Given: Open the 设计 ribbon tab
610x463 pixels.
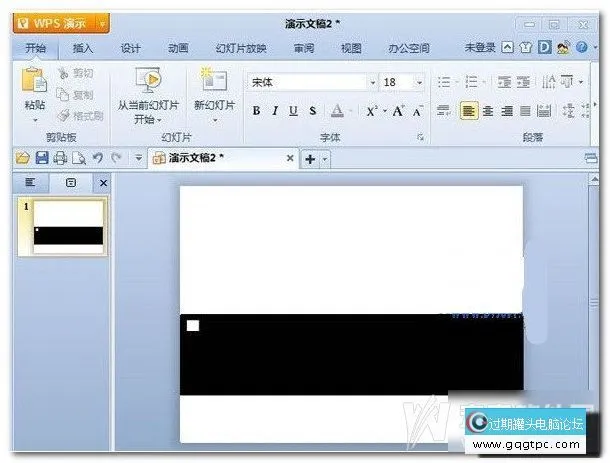Looking at the screenshot, I should [x=130, y=48].
